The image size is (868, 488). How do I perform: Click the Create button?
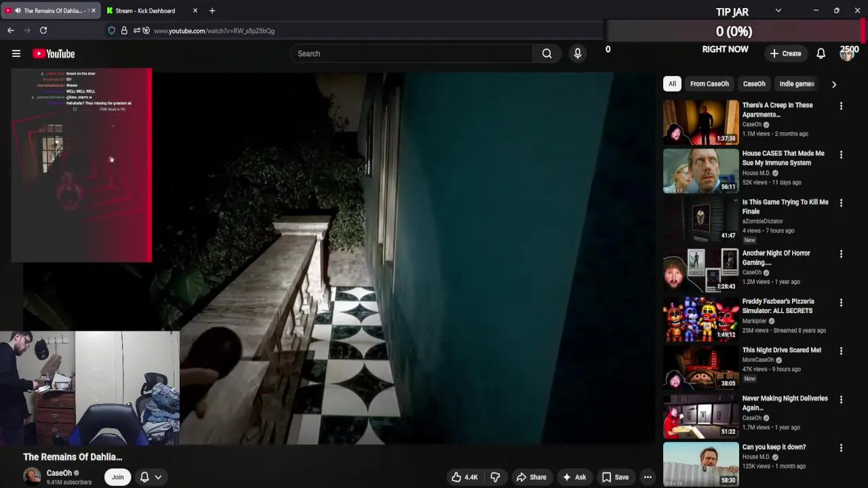(x=785, y=54)
